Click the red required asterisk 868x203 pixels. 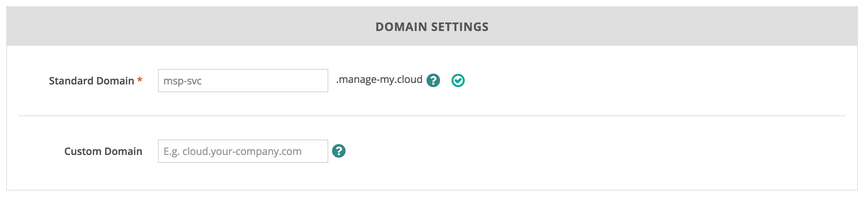[x=140, y=79]
